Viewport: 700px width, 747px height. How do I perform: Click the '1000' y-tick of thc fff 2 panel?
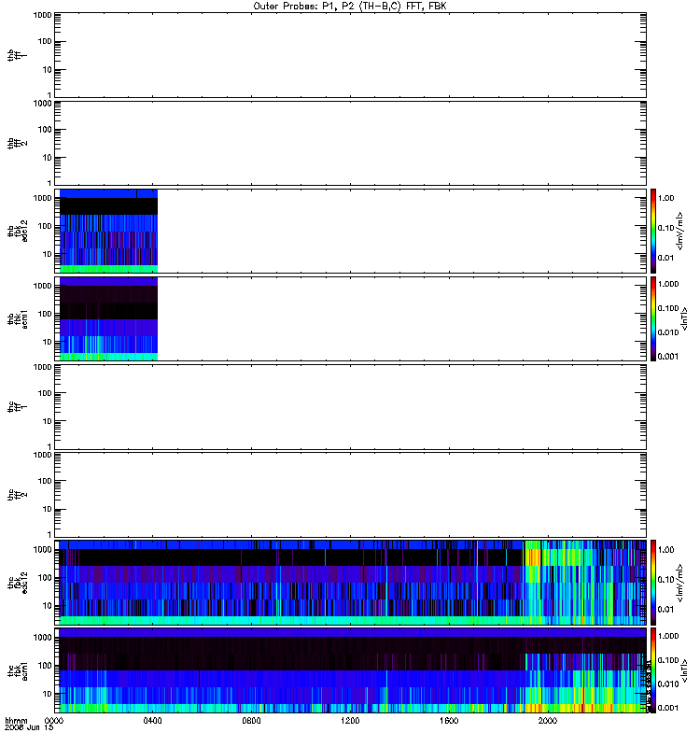[42, 455]
